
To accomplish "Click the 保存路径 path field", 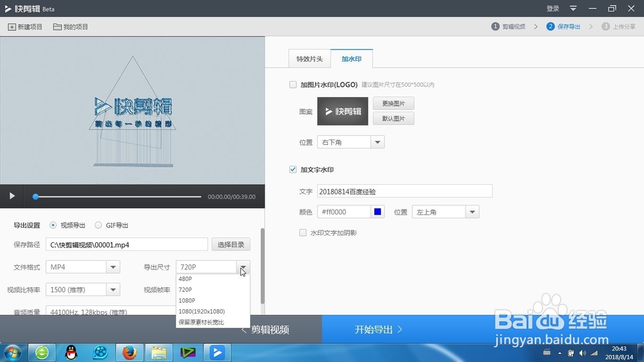I will tap(126, 245).
